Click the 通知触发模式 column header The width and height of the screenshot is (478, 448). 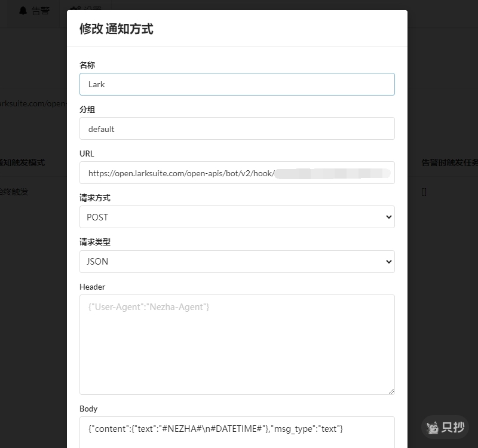coord(23,162)
